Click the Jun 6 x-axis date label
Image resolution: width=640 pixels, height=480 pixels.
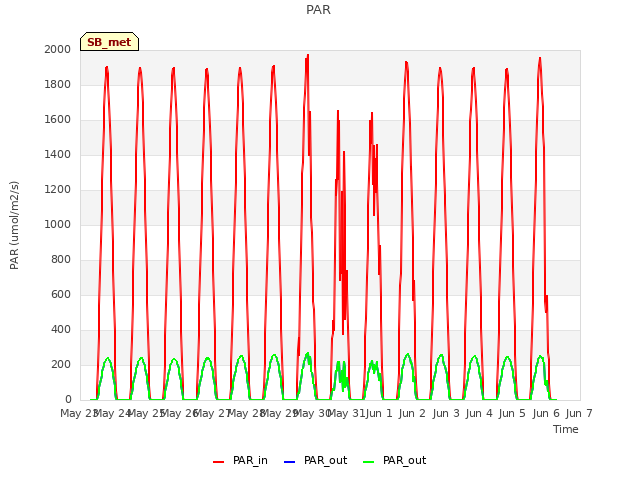tap(546, 413)
